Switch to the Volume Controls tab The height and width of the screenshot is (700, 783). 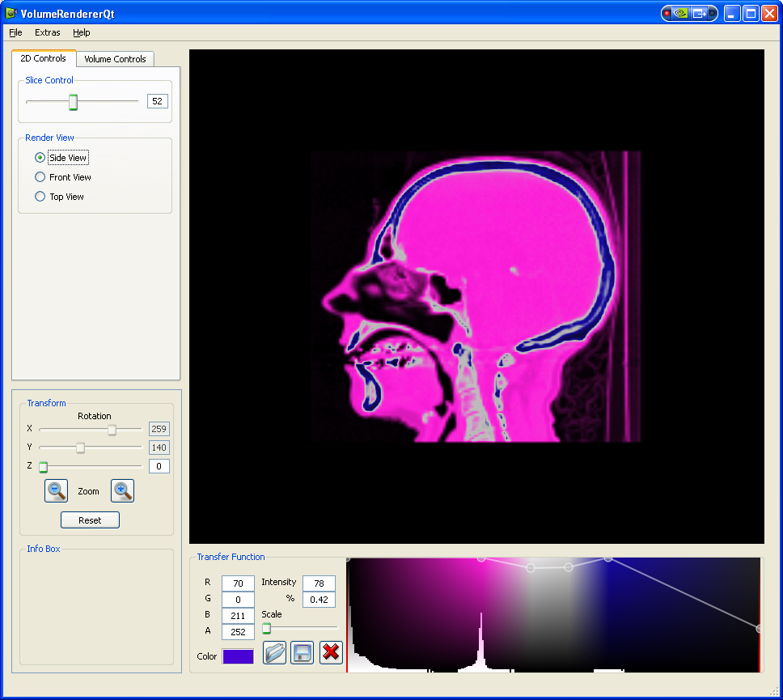pos(115,59)
